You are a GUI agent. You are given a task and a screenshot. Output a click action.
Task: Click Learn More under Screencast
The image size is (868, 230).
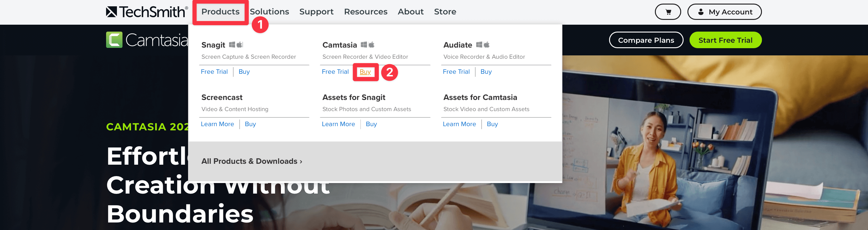click(x=217, y=124)
